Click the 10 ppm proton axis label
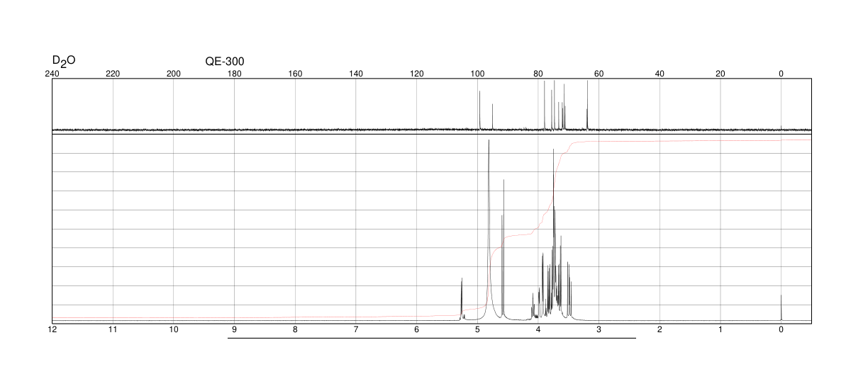Viewport: 868px width, 374px height. pyautogui.click(x=174, y=330)
